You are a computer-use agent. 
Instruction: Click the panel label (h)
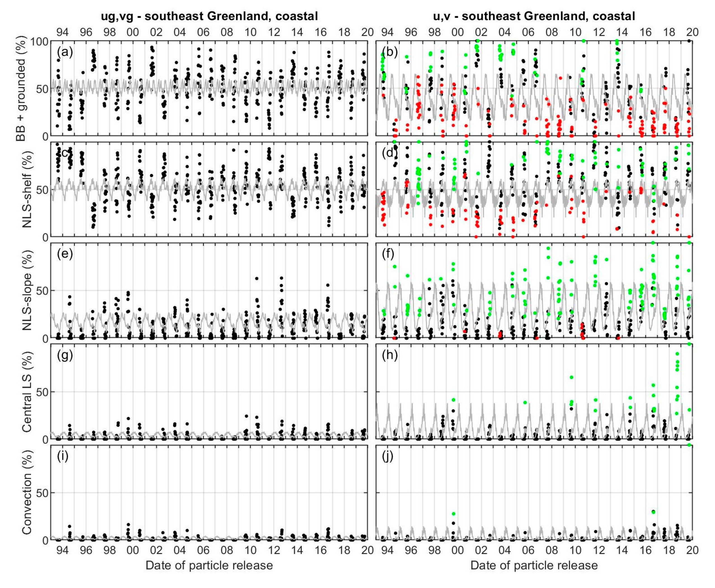[390, 355]
